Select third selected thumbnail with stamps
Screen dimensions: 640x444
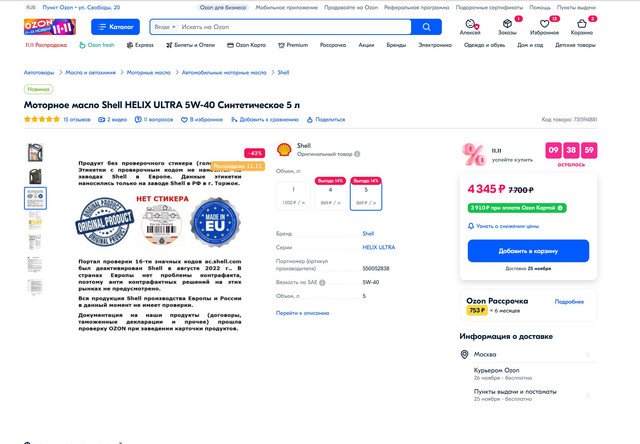coord(36,198)
